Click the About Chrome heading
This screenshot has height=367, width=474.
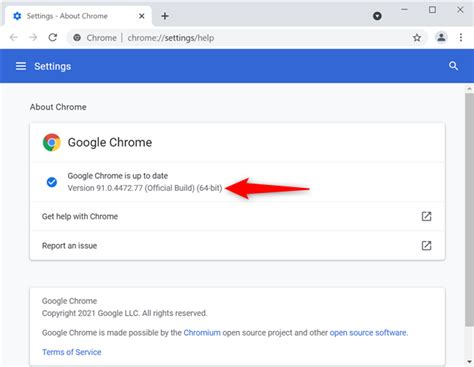pos(58,107)
